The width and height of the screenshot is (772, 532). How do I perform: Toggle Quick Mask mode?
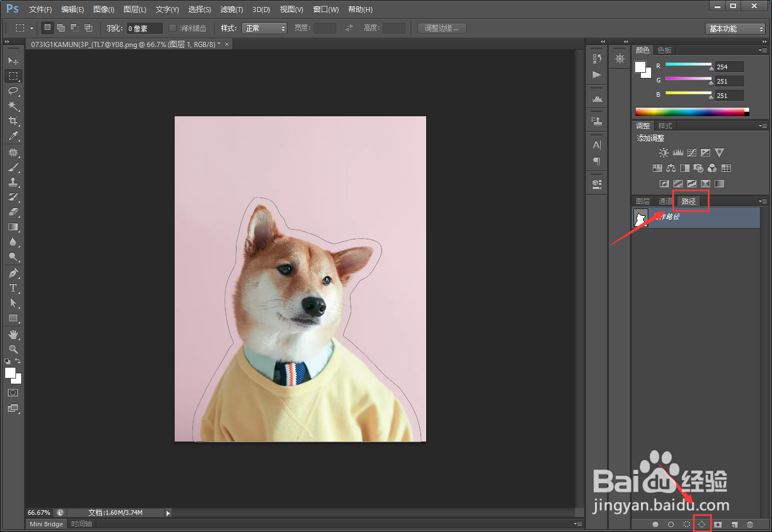pos(13,393)
